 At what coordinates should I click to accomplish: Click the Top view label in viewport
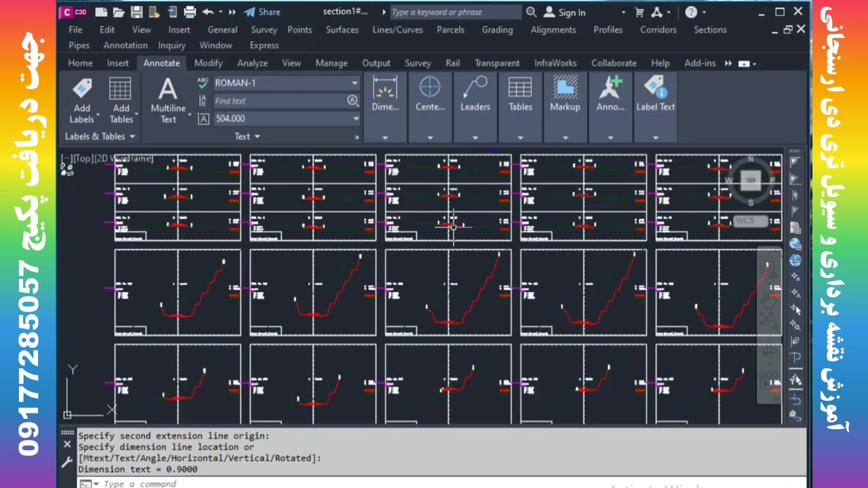pyautogui.click(x=83, y=159)
